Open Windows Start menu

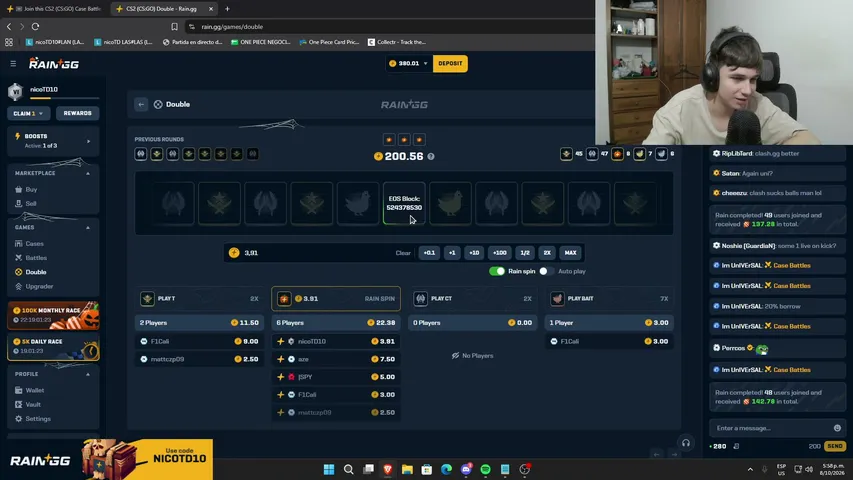[329, 469]
